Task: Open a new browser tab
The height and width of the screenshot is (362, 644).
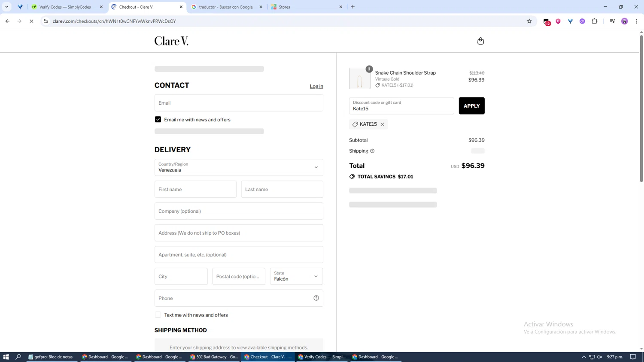Action: click(x=353, y=7)
